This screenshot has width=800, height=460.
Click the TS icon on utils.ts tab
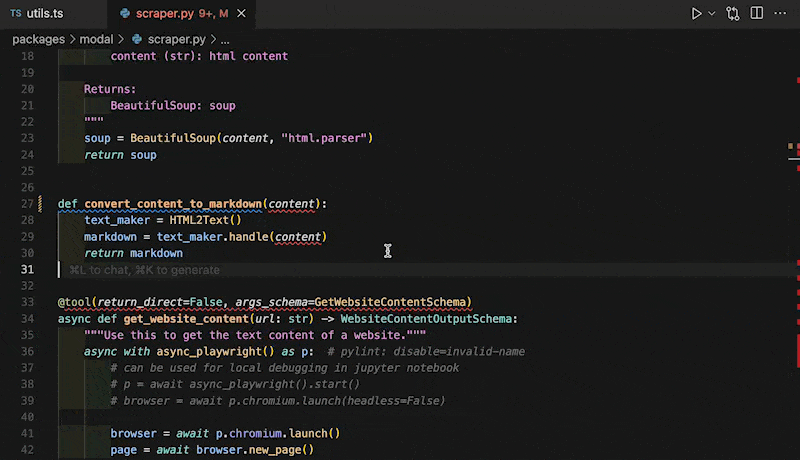coord(16,14)
